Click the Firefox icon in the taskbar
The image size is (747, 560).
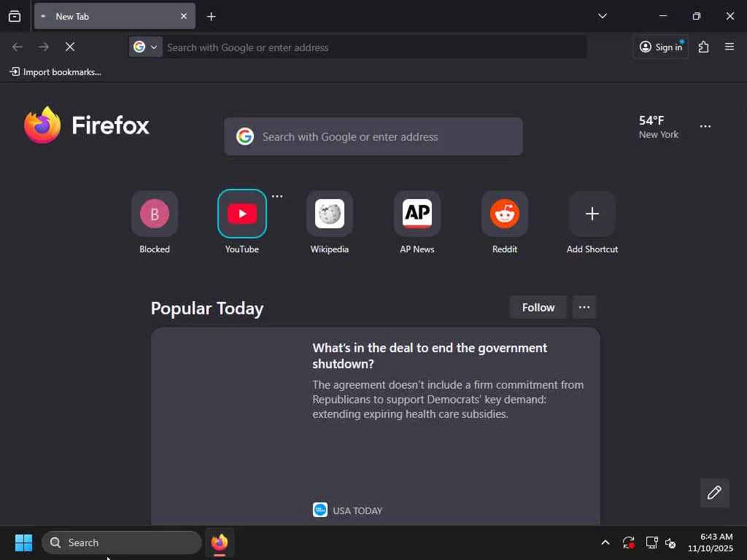220,542
